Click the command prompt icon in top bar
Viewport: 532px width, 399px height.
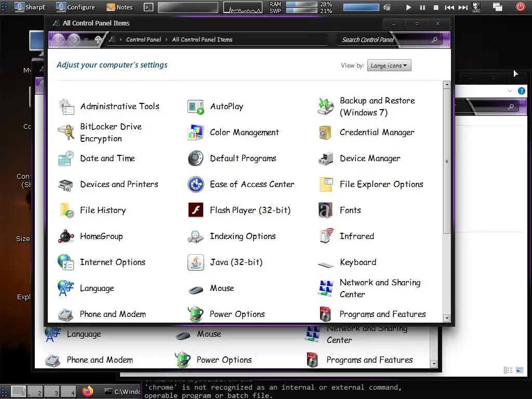point(148,7)
